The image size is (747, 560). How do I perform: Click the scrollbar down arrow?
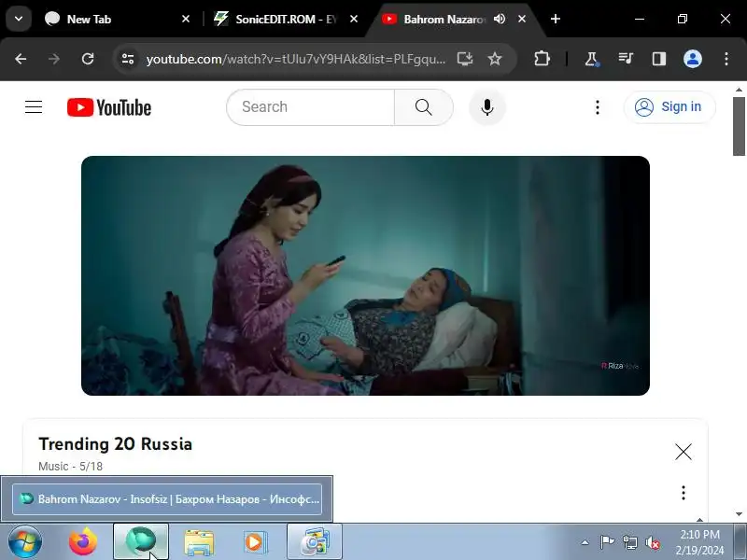pos(739,514)
